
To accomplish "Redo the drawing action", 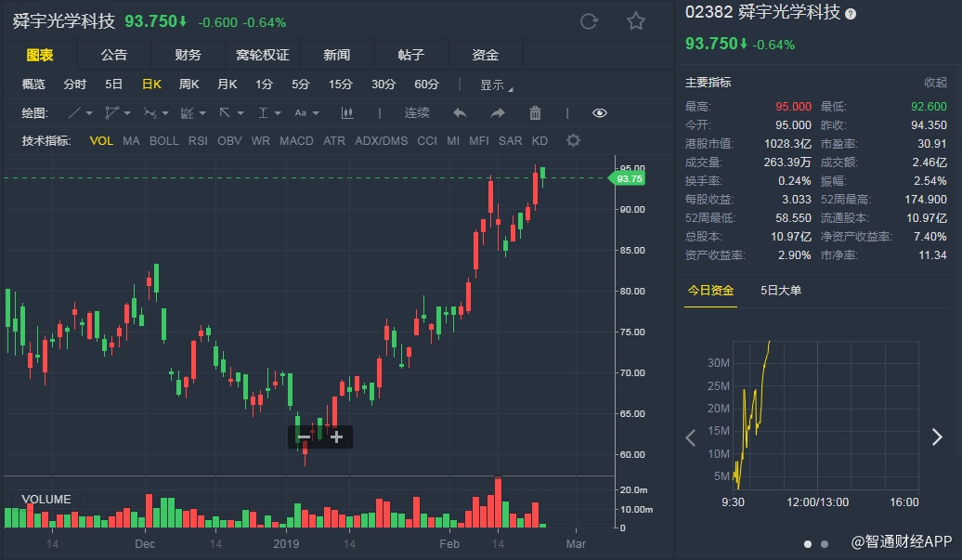I will [498, 113].
